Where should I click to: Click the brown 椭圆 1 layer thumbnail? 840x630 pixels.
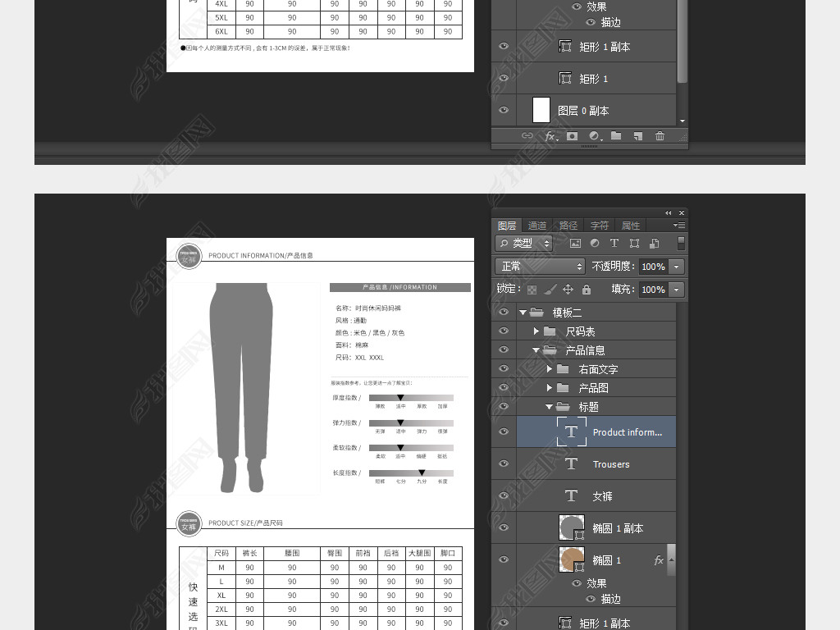[571, 559]
